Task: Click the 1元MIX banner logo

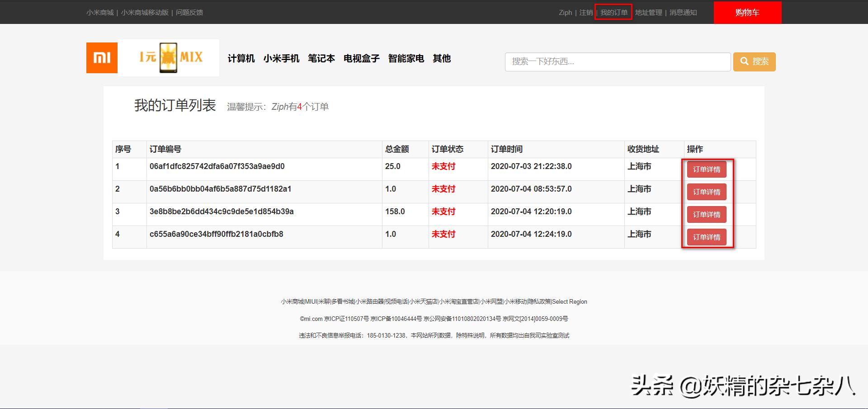Action: tap(169, 58)
